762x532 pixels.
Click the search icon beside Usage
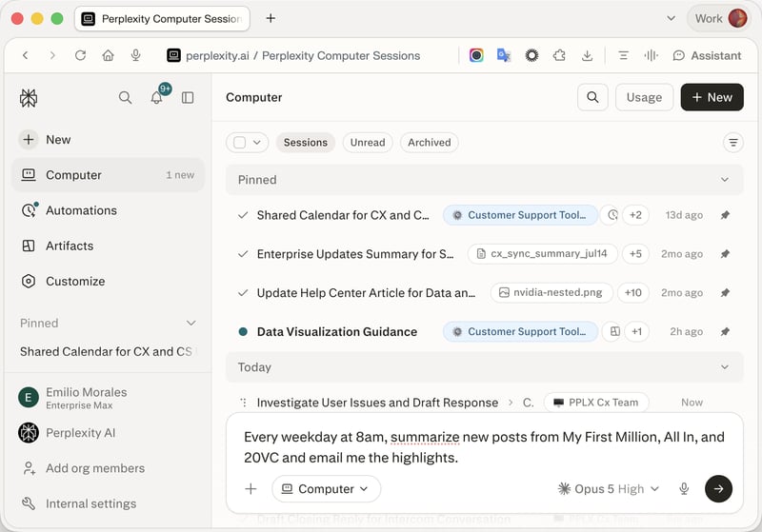[592, 97]
